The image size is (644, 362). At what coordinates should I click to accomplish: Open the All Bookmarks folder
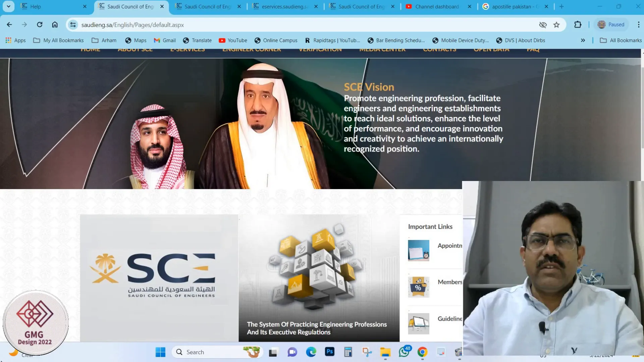click(621, 40)
